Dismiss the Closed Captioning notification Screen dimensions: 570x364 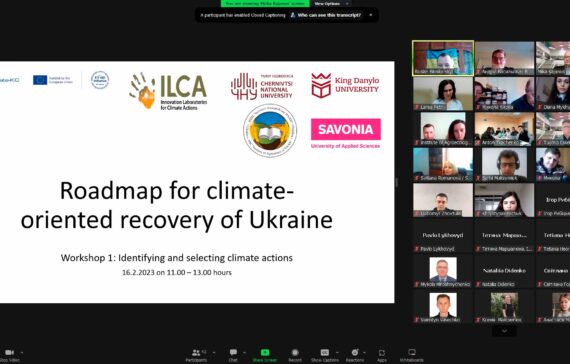pos(371,15)
